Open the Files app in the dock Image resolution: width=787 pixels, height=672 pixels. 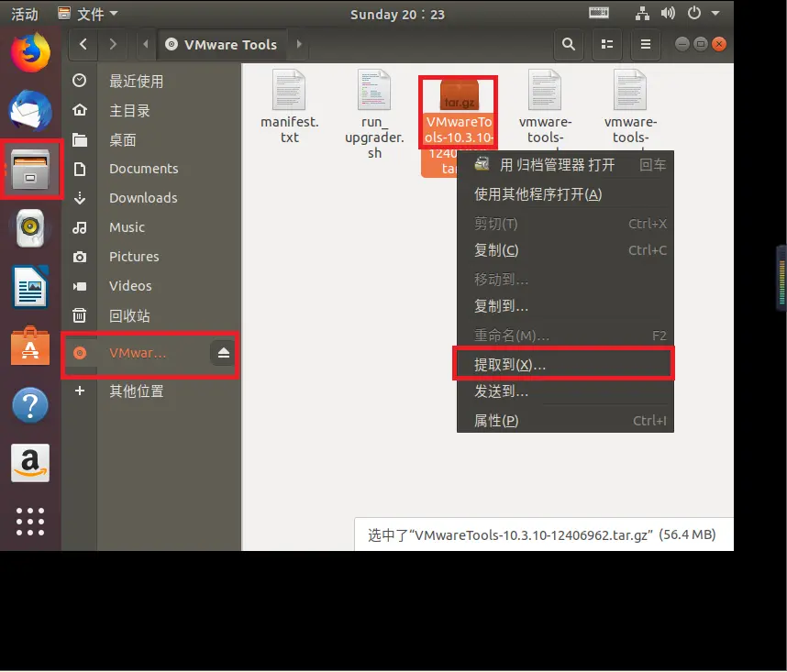click(x=30, y=169)
